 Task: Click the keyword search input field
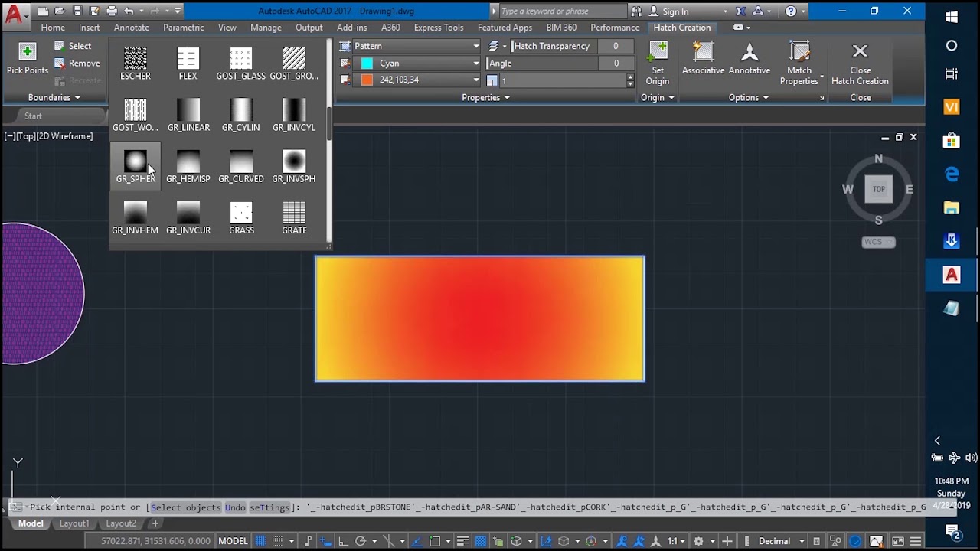(x=561, y=11)
